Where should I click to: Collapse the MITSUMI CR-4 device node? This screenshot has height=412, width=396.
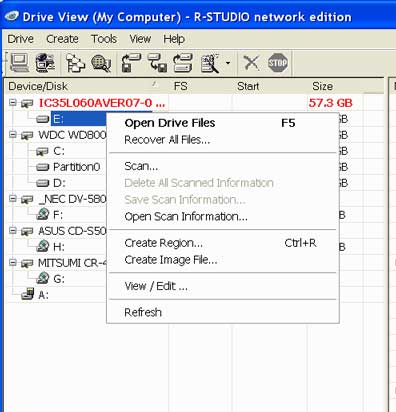pyautogui.click(x=13, y=262)
